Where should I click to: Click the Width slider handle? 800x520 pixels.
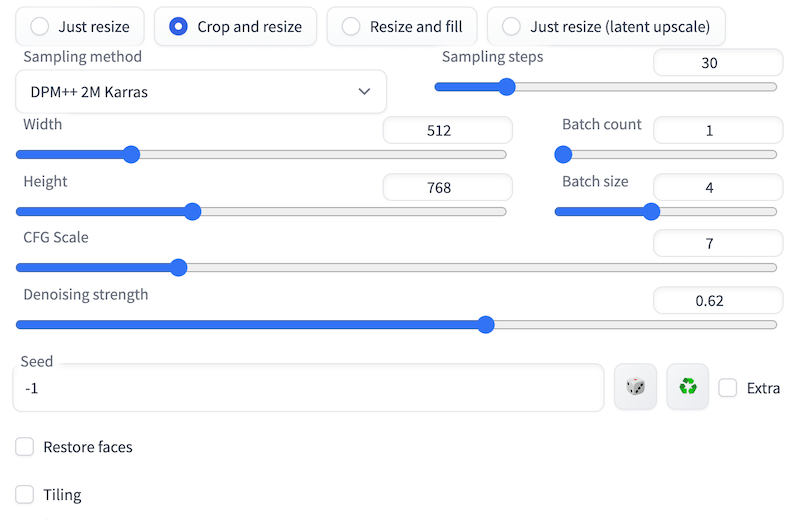click(x=131, y=154)
